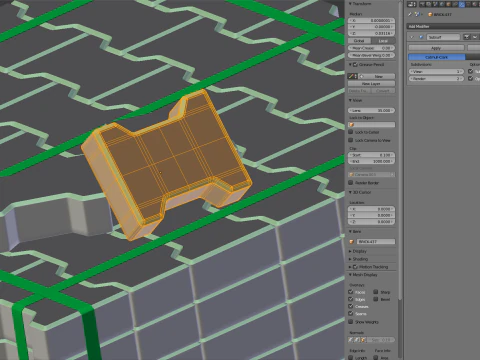Enable vertex normals display icon
480x360 pixels.
[350, 340]
